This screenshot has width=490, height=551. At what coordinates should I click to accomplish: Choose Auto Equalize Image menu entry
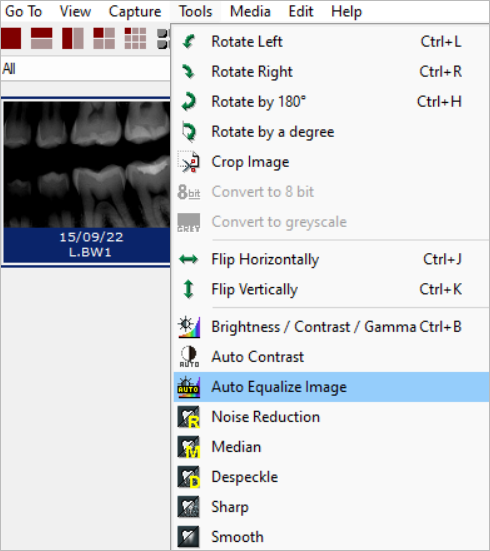pyautogui.click(x=331, y=387)
